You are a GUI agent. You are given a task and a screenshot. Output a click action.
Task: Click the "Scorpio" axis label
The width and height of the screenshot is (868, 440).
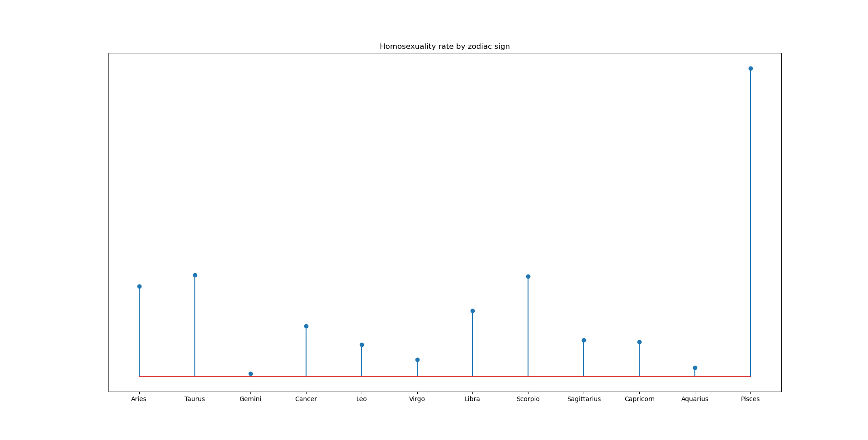coord(528,399)
